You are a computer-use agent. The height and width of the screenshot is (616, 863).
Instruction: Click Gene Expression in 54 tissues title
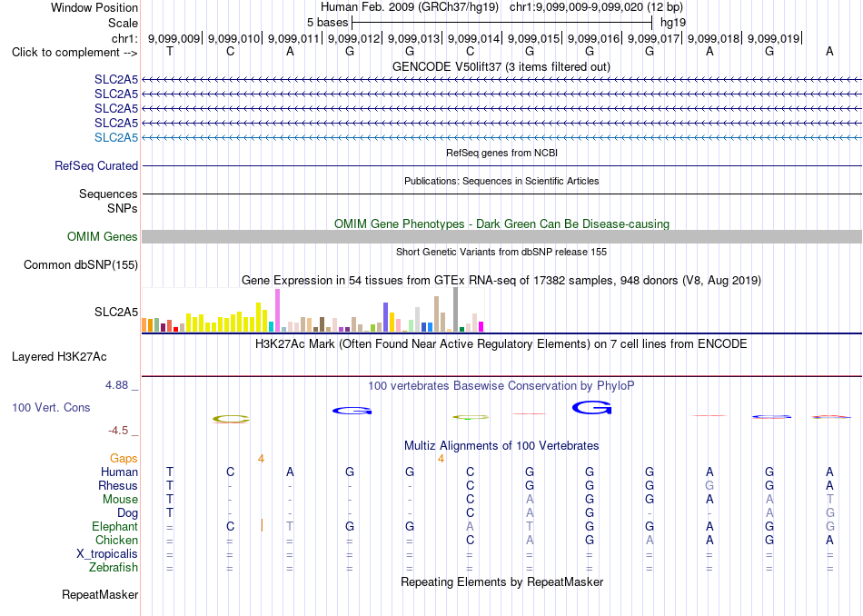(x=501, y=280)
